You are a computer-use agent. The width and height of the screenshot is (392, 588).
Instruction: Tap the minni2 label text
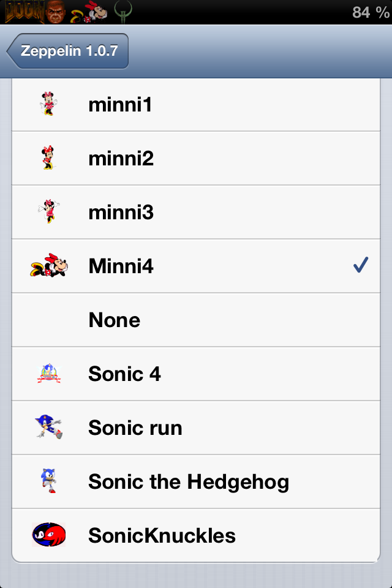coord(121,159)
